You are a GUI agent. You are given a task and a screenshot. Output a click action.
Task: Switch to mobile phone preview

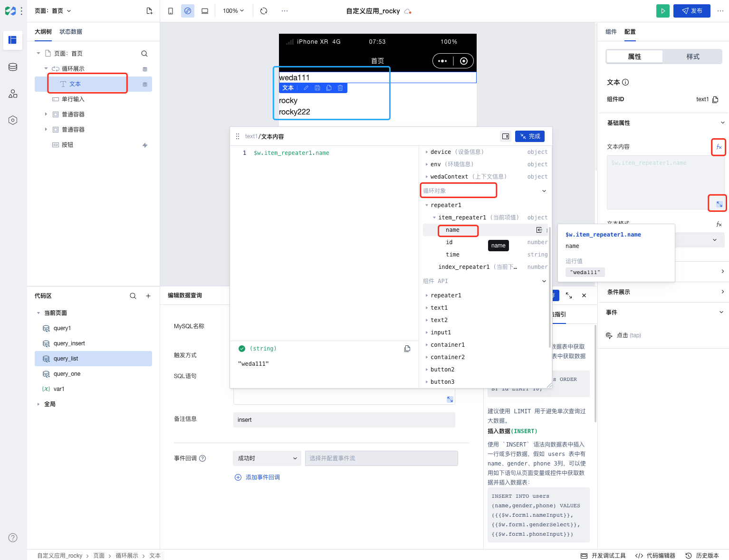171,11
